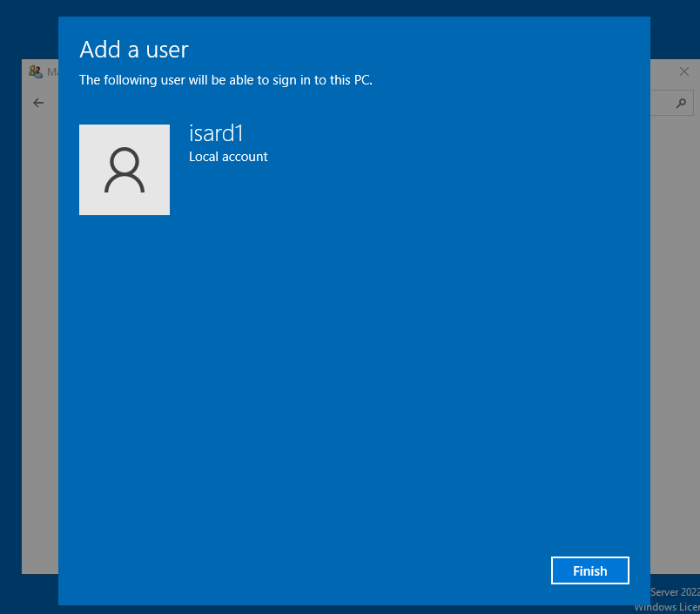Close the background window with X

[x=683, y=71]
